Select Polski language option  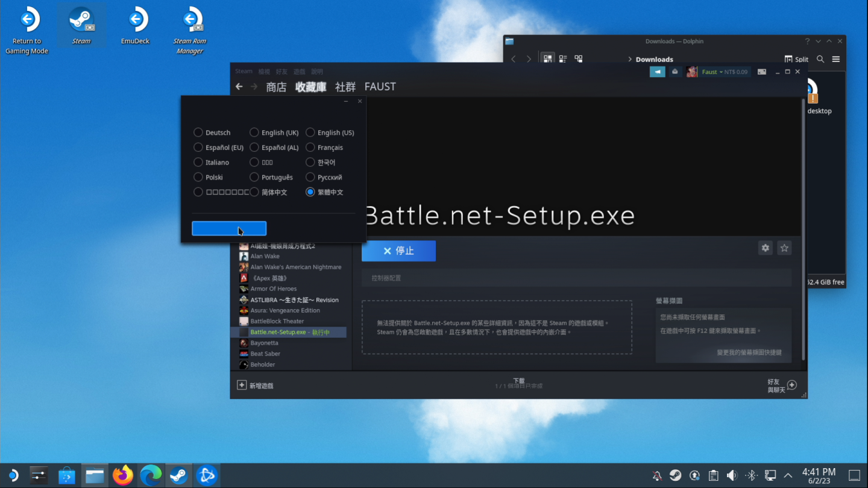click(x=209, y=178)
